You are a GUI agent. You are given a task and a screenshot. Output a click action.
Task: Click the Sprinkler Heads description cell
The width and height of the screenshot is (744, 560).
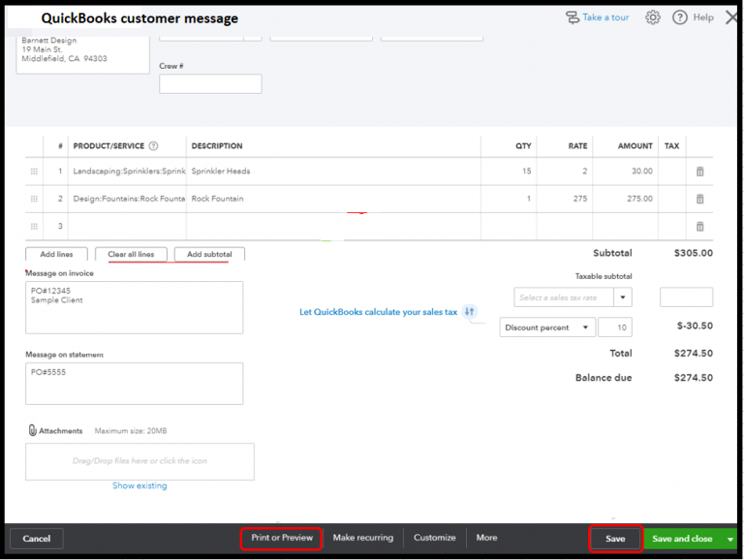333,171
